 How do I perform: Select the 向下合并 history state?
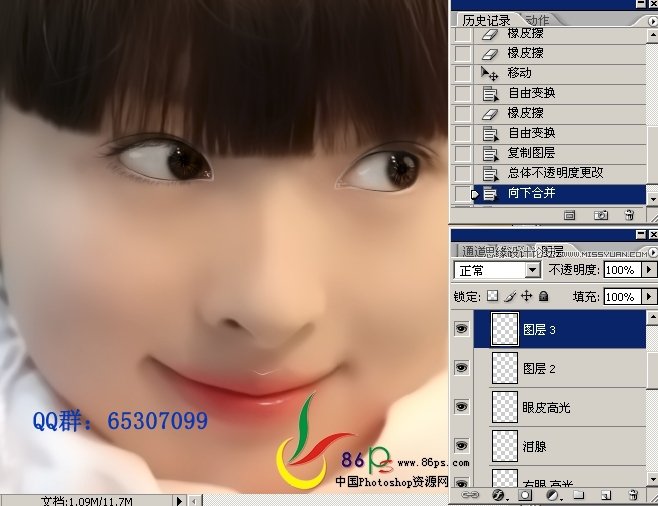[560, 194]
